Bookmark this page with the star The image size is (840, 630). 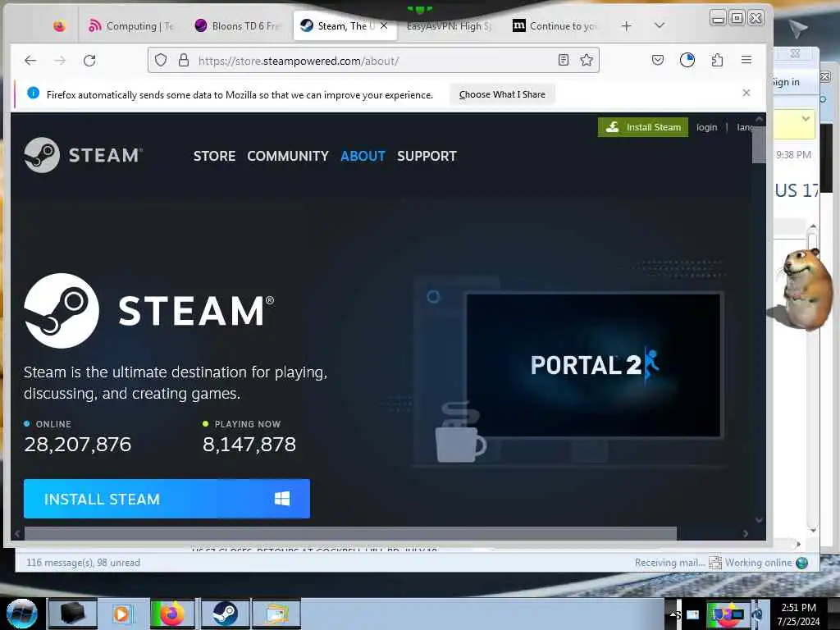[x=587, y=60]
